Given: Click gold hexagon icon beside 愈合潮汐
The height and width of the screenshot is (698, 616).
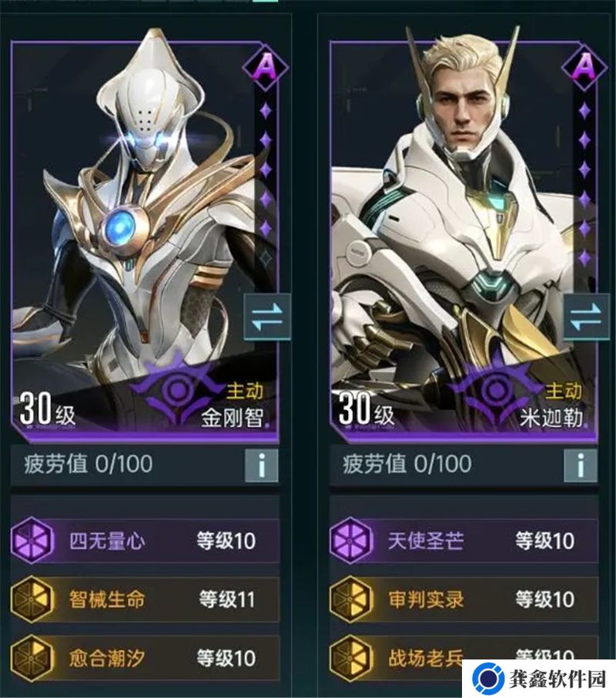Looking at the screenshot, I should pos(32,658).
